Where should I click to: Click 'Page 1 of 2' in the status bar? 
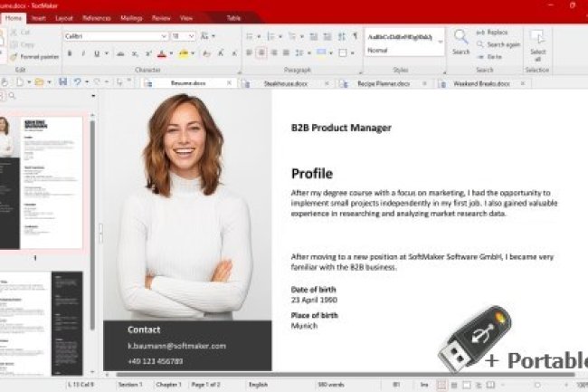(x=205, y=385)
